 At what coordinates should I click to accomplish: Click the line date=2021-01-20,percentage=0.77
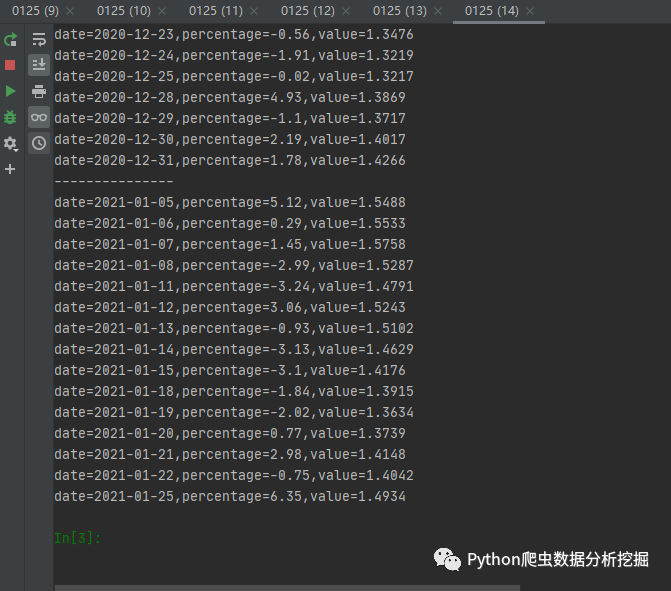coord(230,433)
